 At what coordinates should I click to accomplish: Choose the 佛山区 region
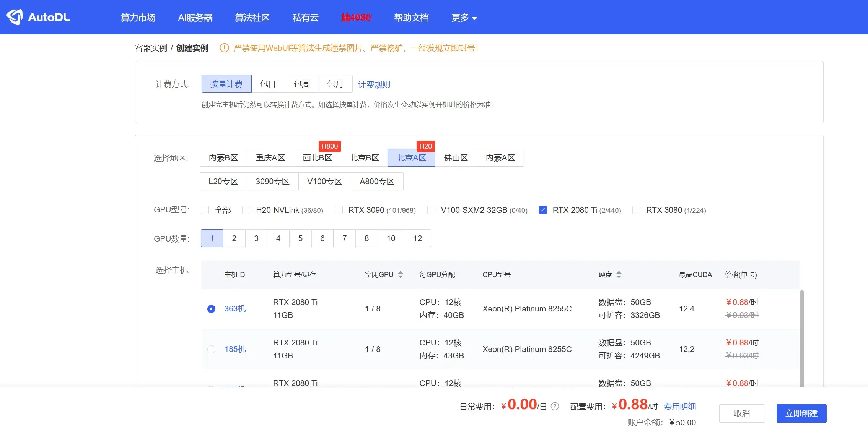[456, 158]
